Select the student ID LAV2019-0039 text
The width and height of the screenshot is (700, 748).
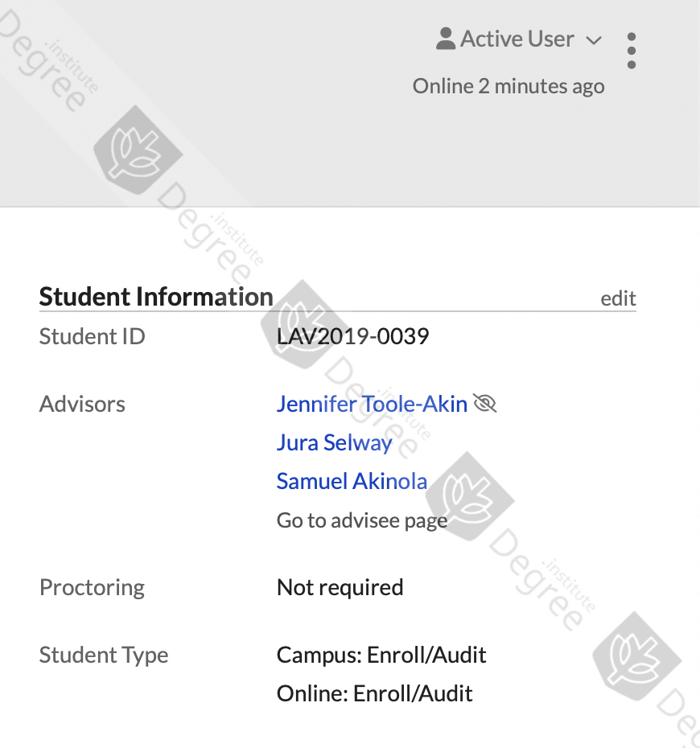(352, 336)
